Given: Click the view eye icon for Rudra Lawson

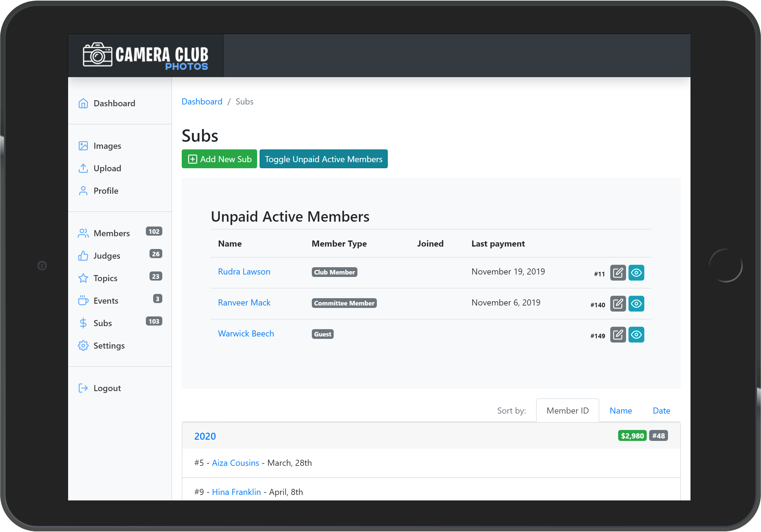Looking at the screenshot, I should pyautogui.click(x=636, y=273).
